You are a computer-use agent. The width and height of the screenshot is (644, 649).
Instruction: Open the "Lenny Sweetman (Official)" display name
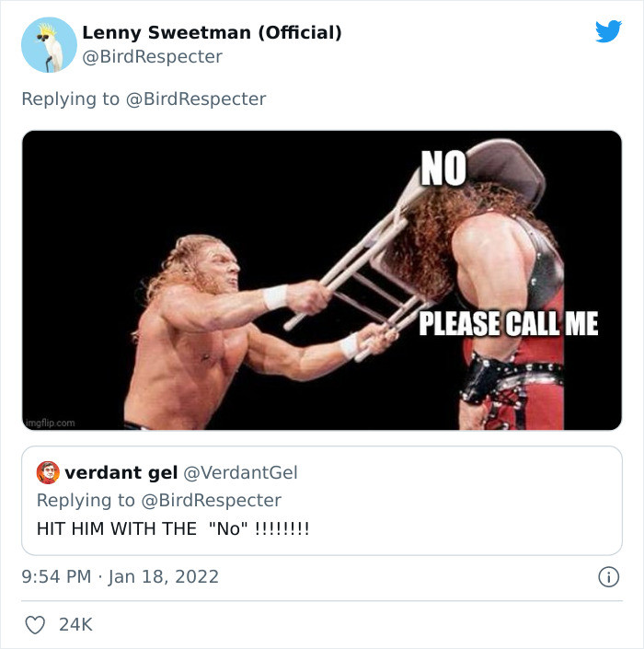pyautogui.click(x=212, y=32)
